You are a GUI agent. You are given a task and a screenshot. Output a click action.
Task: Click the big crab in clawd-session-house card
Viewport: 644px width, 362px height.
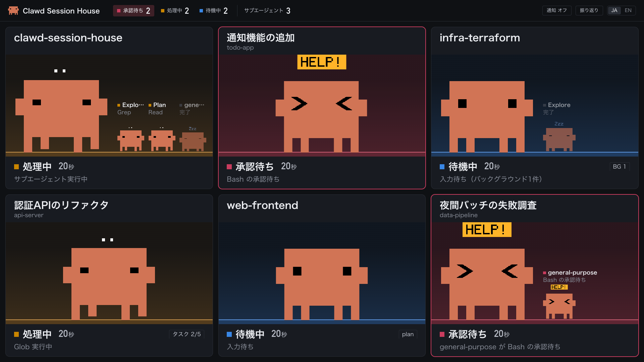[61, 116]
